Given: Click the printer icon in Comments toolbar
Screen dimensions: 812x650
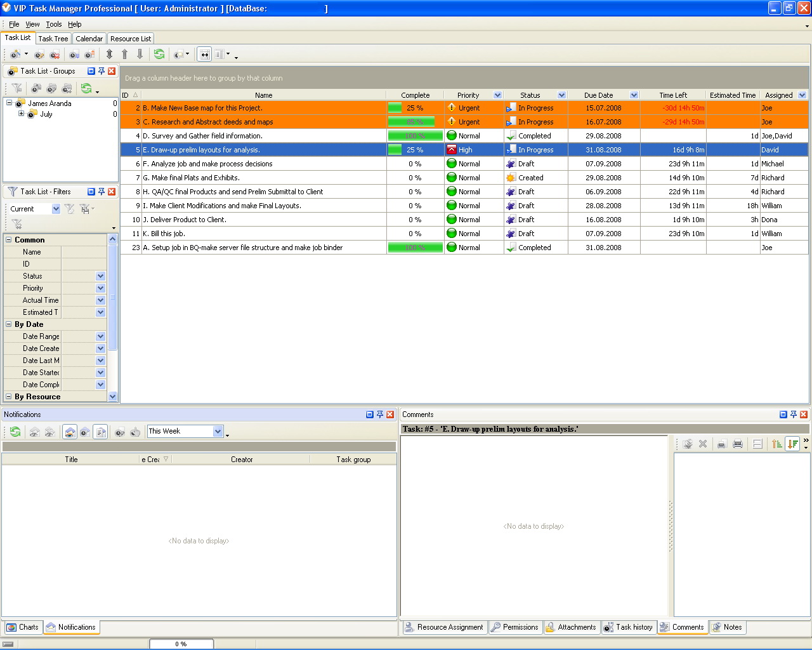Looking at the screenshot, I should tap(737, 444).
